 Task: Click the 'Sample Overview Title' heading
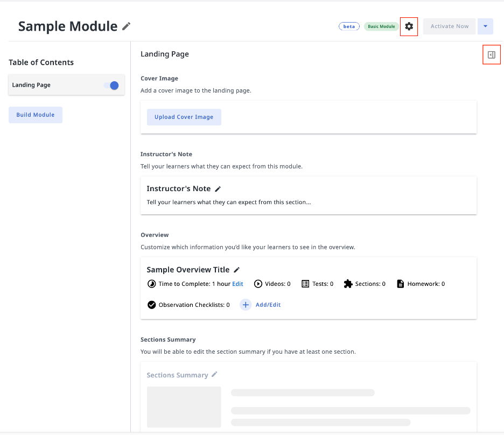pyautogui.click(x=188, y=270)
